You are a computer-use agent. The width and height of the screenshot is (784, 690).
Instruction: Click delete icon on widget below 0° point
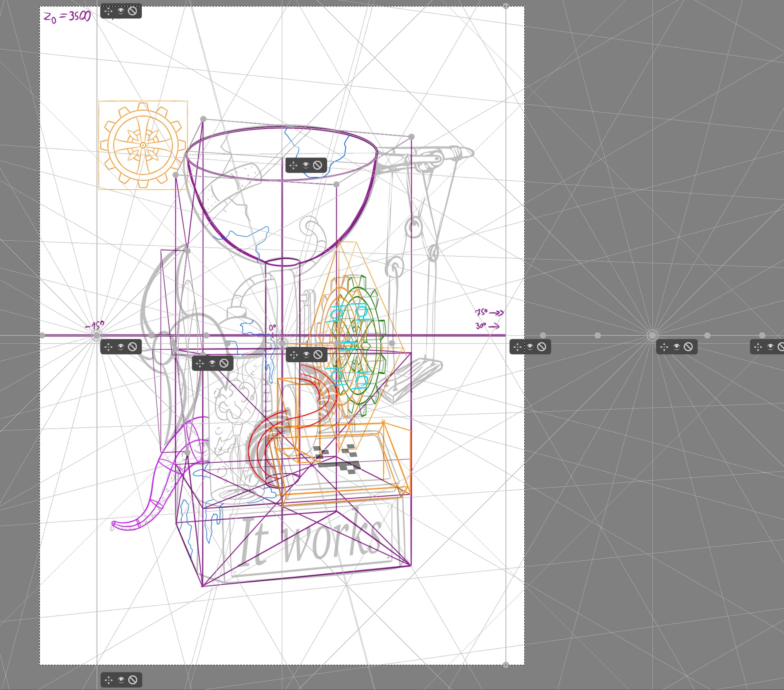tap(318, 355)
